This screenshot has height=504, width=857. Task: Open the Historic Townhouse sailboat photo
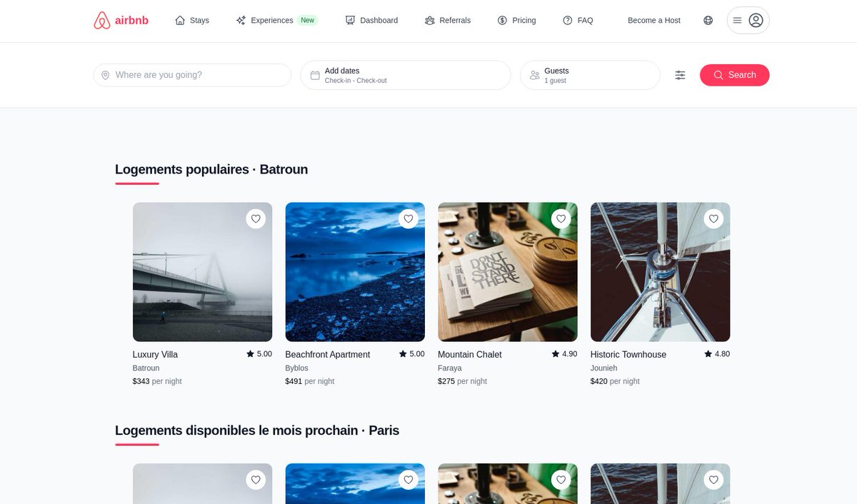point(660,272)
